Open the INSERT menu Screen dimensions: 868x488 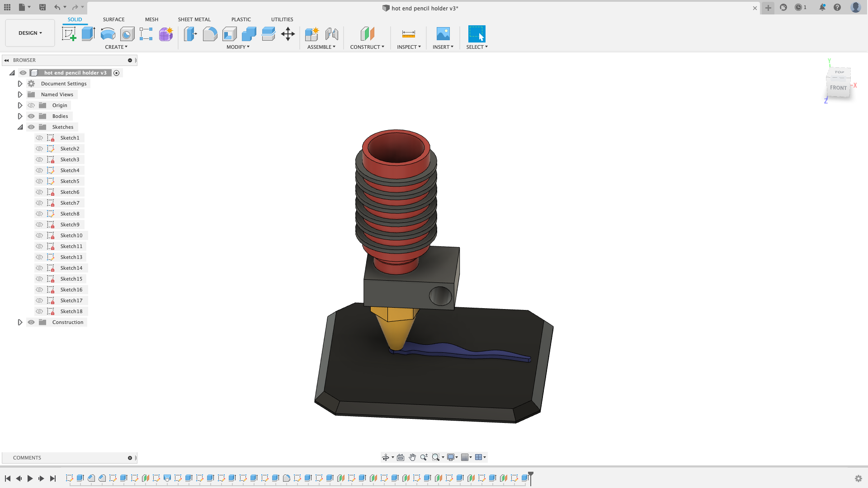coord(443,47)
